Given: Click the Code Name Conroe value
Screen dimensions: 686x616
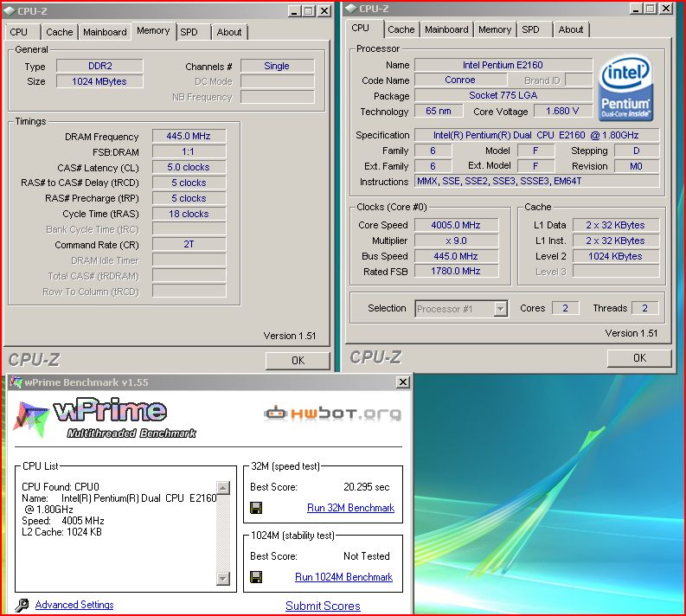Looking at the screenshot, I should pos(460,80).
